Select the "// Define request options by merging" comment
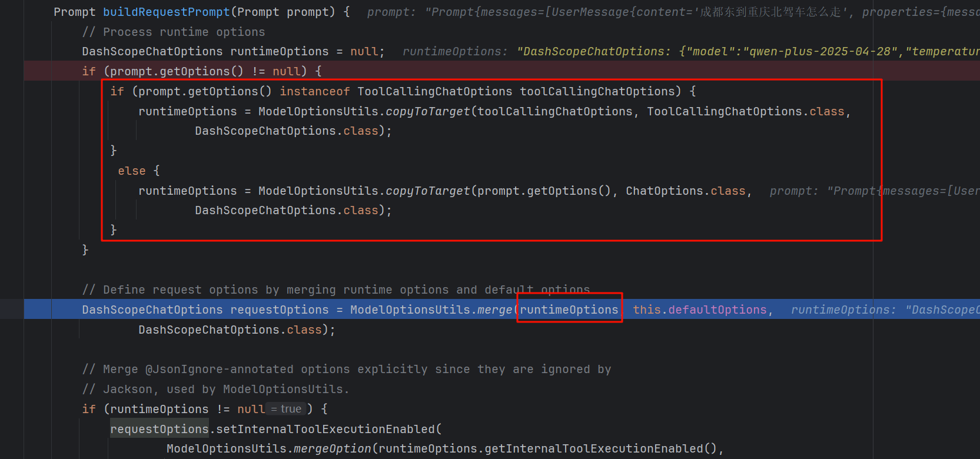The height and width of the screenshot is (459, 980). click(x=336, y=290)
